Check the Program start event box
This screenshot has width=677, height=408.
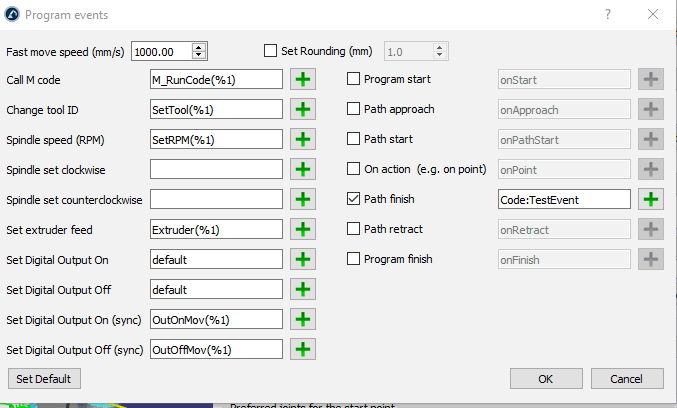(x=353, y=79)
